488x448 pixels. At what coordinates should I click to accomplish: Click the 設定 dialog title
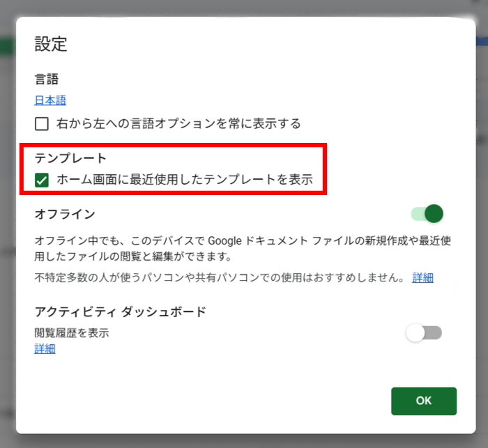click(51, 44)
